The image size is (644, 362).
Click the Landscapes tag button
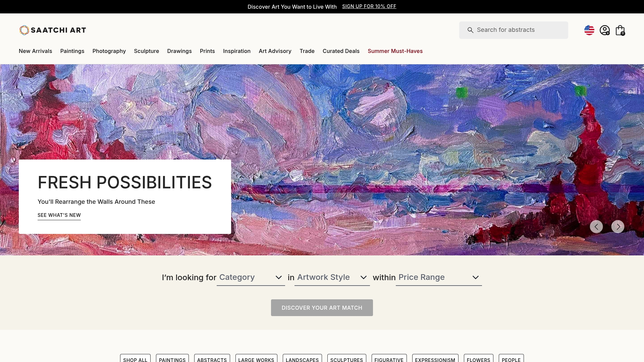pos(302,358)
